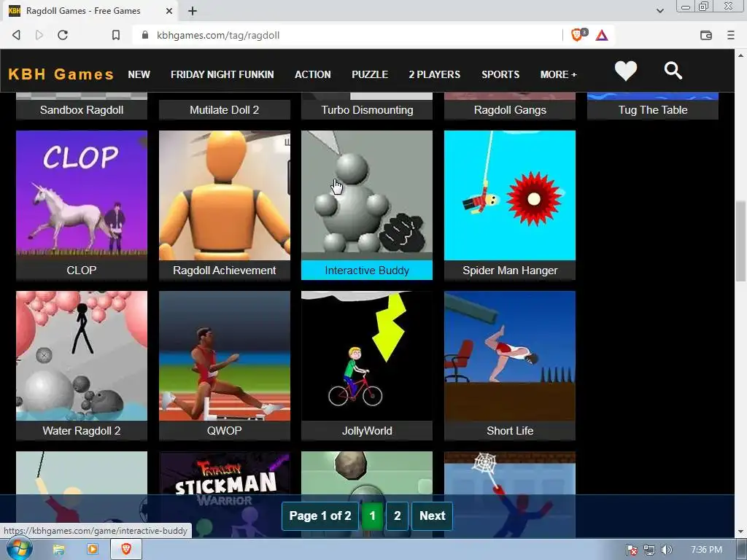Open Brave Shields lion icon
The image size is (747, 560).
click(x=578, y=35)
